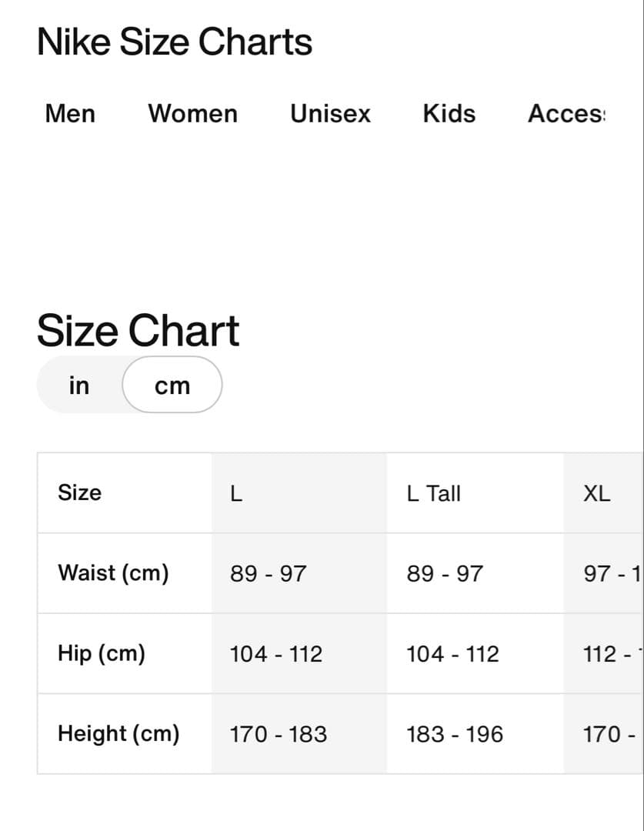Select the XL size column header

click(x=597, y=493)
